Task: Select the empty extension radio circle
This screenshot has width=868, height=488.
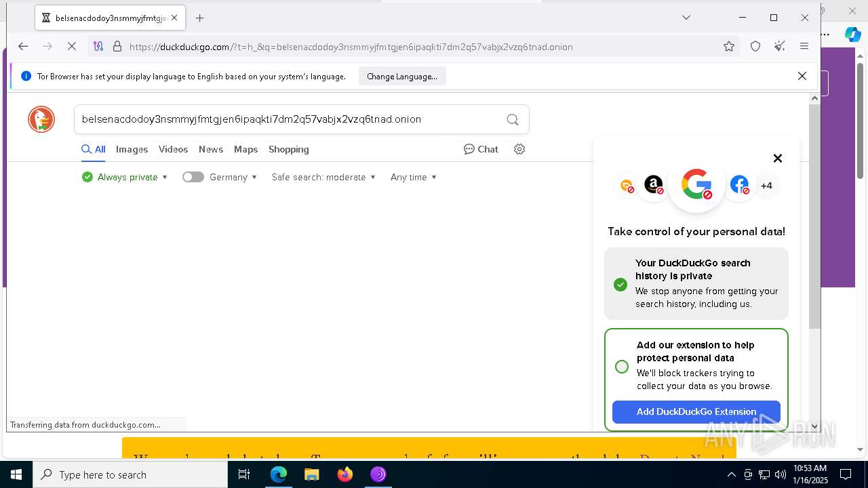Action: [622, 367]
